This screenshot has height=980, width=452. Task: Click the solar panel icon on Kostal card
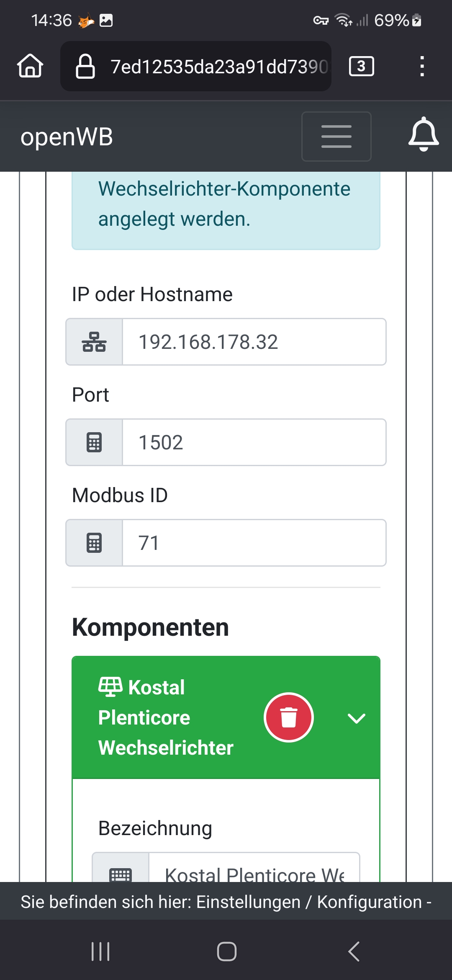click(x=110, y=687)
